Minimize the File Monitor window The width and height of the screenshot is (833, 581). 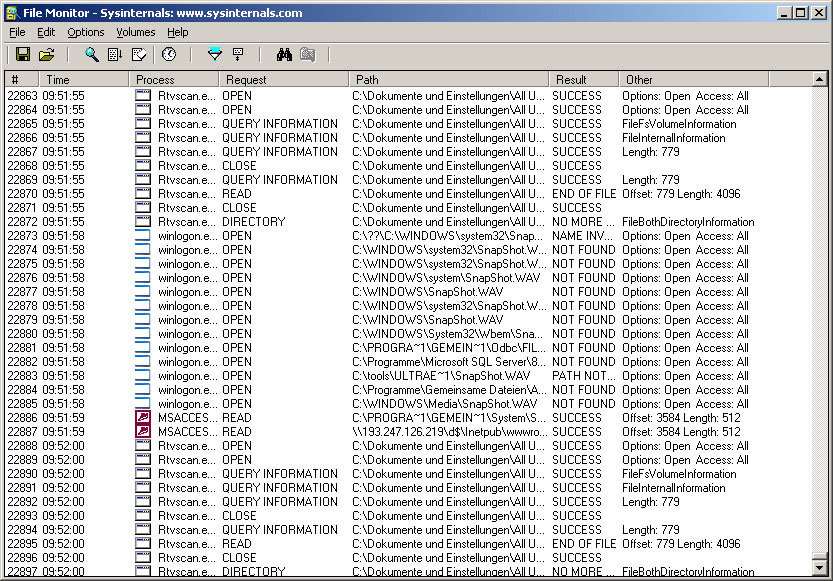(x=785, y=13)
